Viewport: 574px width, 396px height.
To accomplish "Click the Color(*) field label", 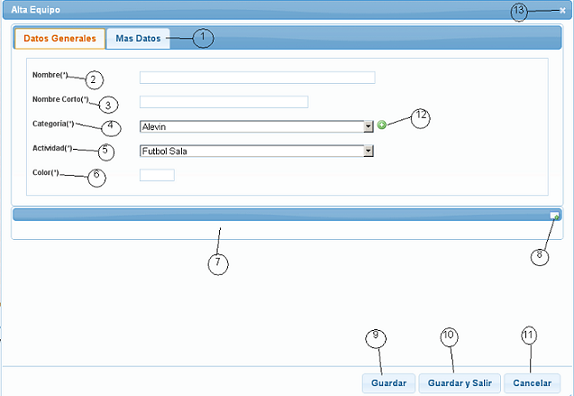I will click(46, 172).
